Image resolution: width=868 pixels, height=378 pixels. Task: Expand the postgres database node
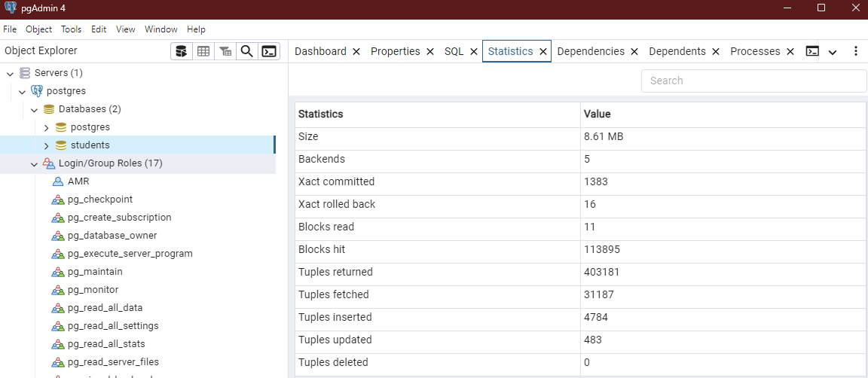pos(47,128)
